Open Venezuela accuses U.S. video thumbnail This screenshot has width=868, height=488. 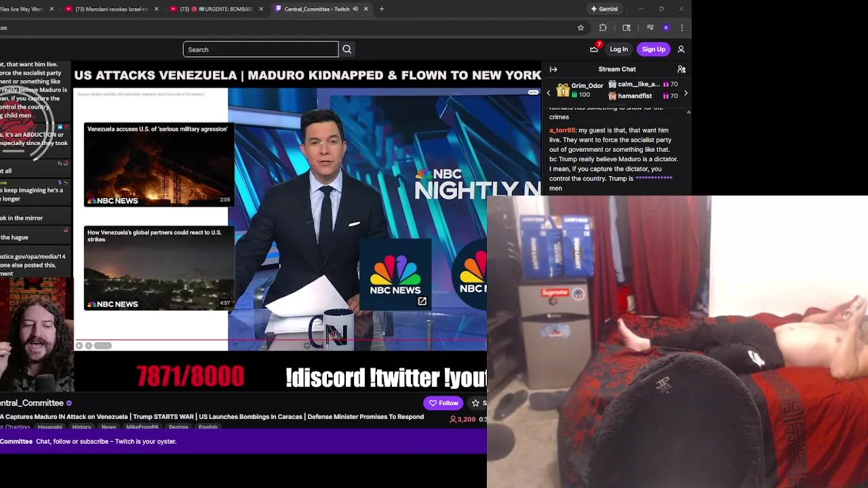coord(159,165)
